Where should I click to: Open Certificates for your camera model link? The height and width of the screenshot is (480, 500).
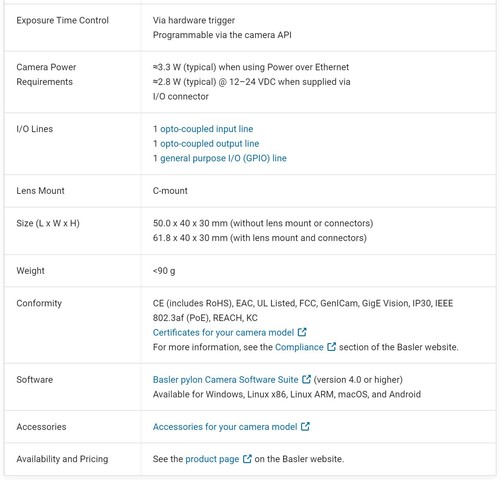coord(223,332)
